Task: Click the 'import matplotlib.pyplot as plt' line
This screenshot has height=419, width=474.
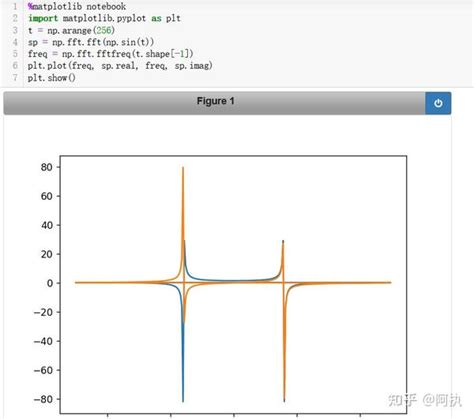Action: coord(104,18)
